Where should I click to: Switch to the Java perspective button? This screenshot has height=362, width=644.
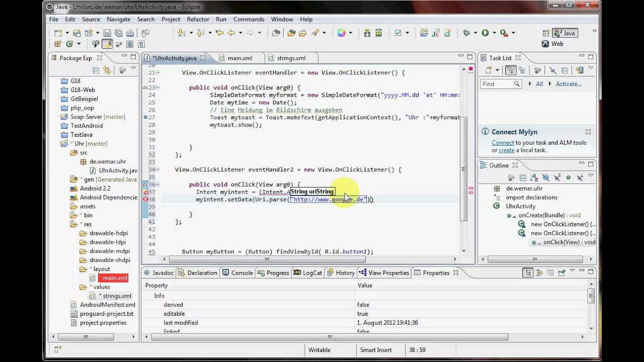point(566,33)
